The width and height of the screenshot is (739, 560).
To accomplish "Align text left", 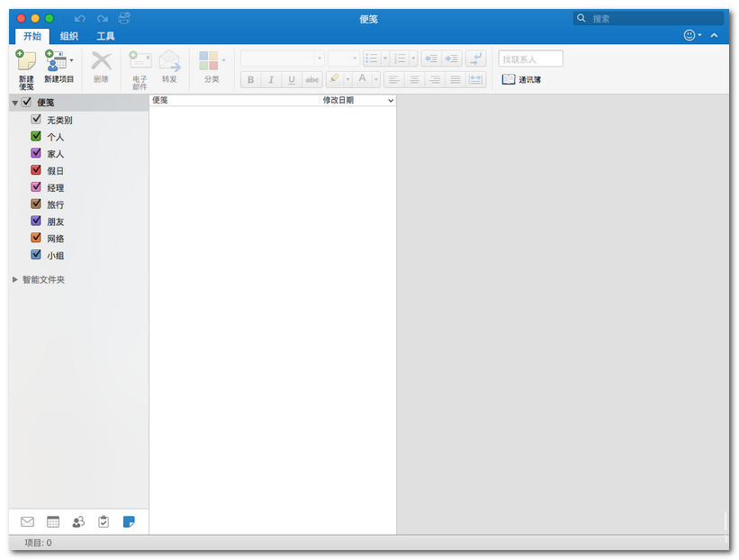I will [394, 79].
